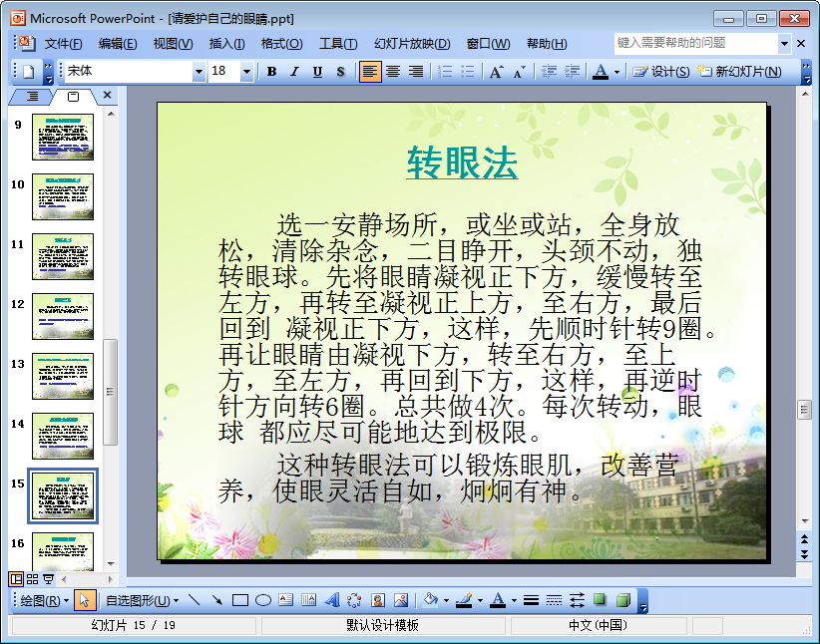Open 绘图 (Draw) menu button
Screen dimensions: 820x644
(45, 600)
